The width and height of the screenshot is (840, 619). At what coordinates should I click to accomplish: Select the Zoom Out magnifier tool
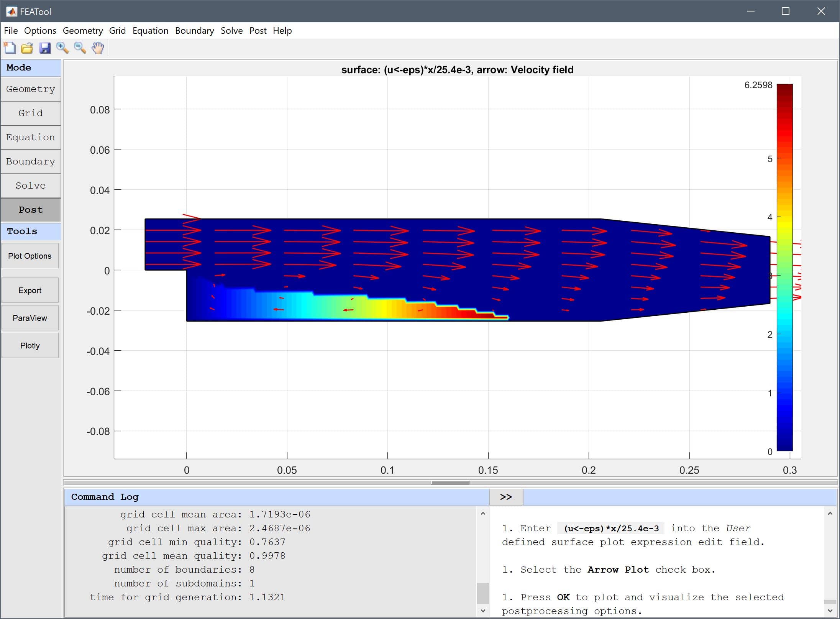(x=80, y=48)
